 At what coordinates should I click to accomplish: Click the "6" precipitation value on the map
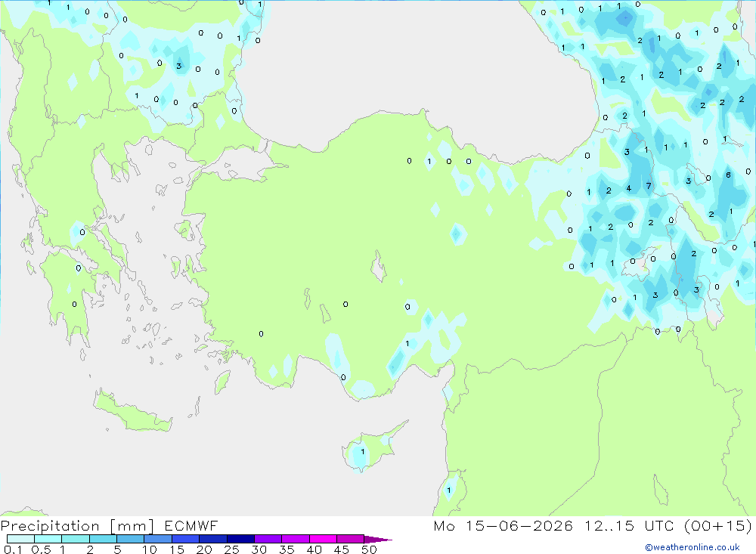tap(729, 175)
